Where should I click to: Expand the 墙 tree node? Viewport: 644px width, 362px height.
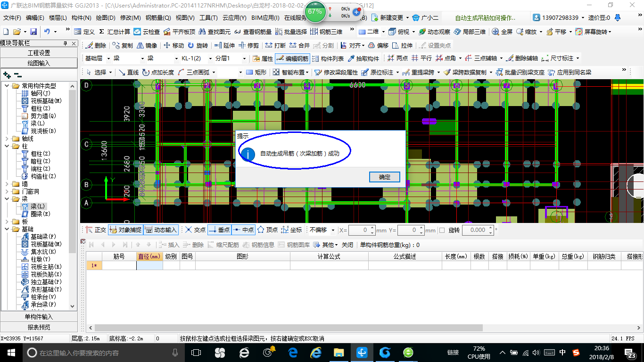7,184
